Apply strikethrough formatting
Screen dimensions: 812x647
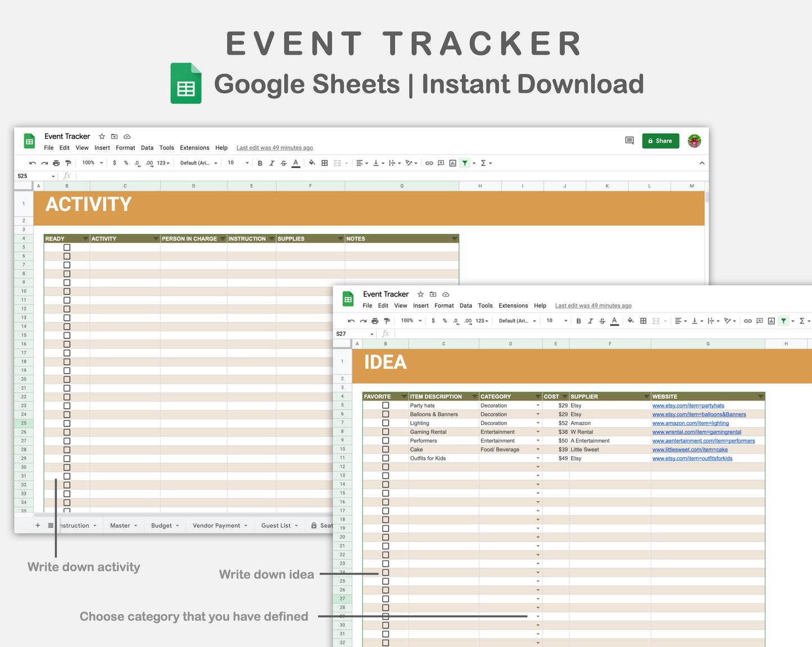284,163
